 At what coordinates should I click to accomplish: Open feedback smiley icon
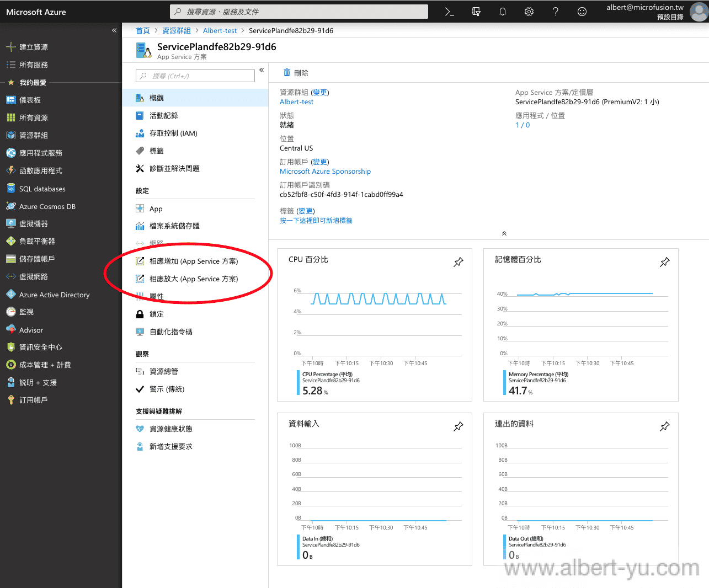click(582, 12)
